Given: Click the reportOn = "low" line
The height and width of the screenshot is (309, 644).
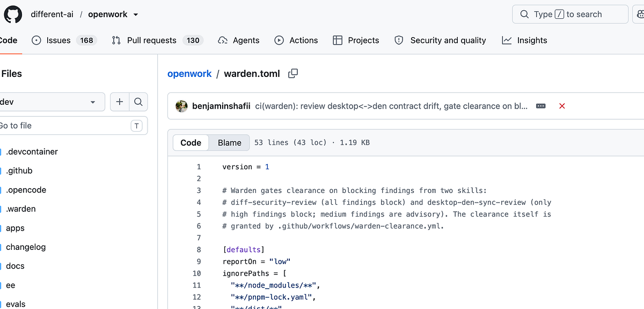Looking at the screenshot, I should pos(257,261).
